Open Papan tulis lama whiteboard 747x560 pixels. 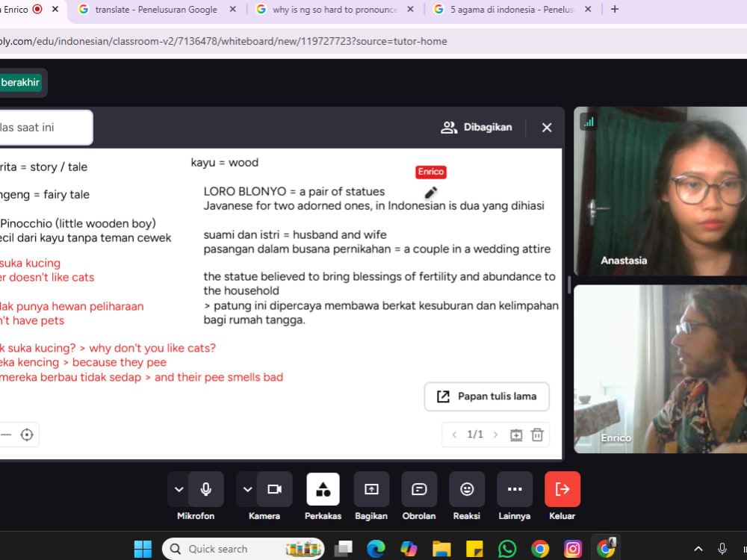[x=487, y=396]
